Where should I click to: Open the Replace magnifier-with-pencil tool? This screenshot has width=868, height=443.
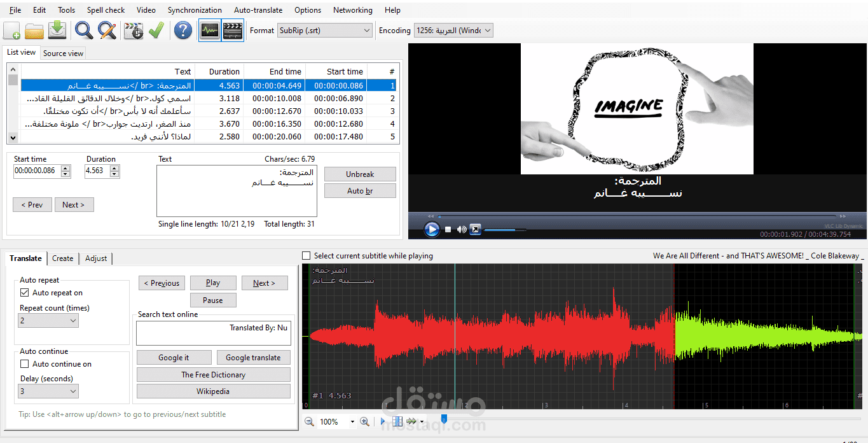tap(107, 30)
